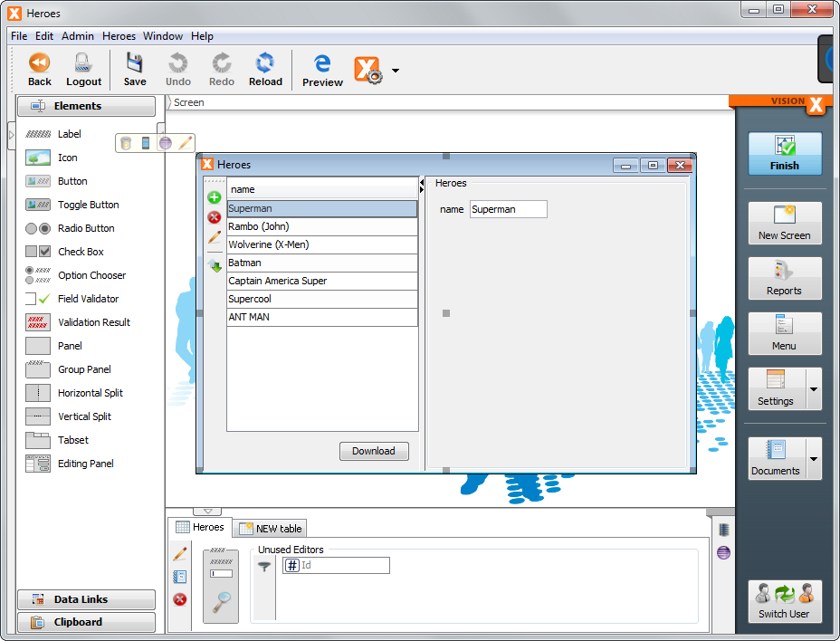Open the Admin menu
This screenshot has width=840, height=641.
77,36
